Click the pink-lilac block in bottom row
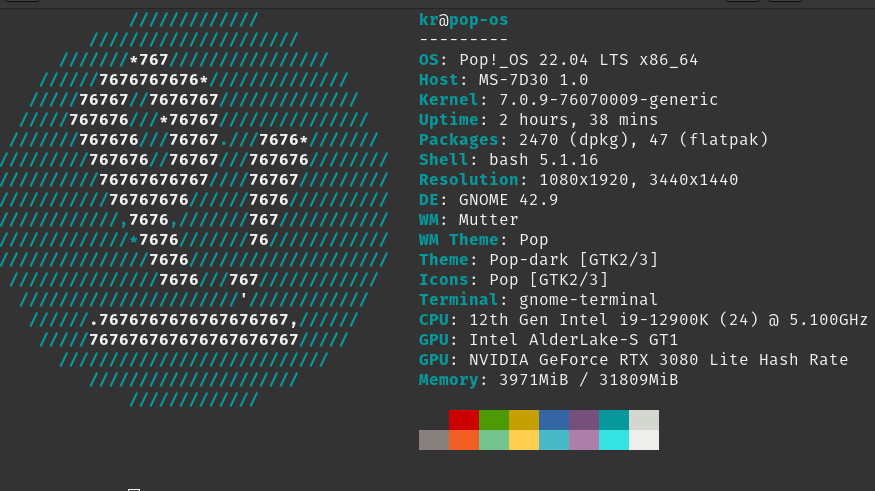 (584, 440)
